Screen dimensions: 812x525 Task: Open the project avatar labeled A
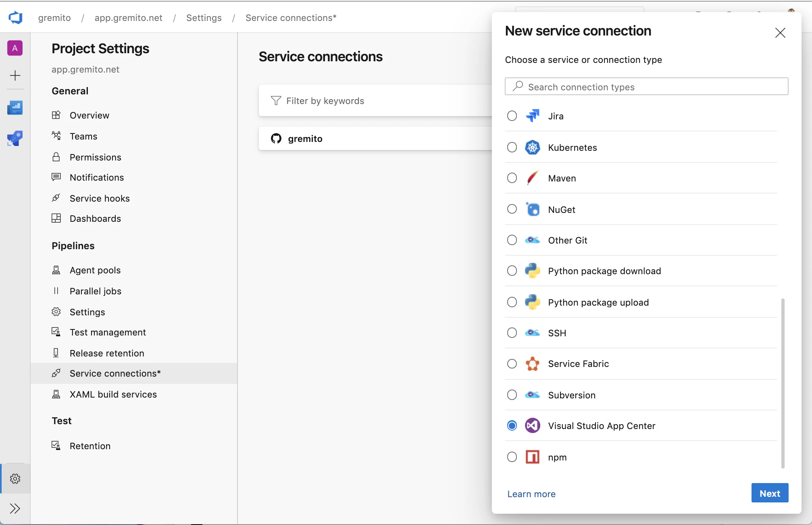tap(15, 48)
